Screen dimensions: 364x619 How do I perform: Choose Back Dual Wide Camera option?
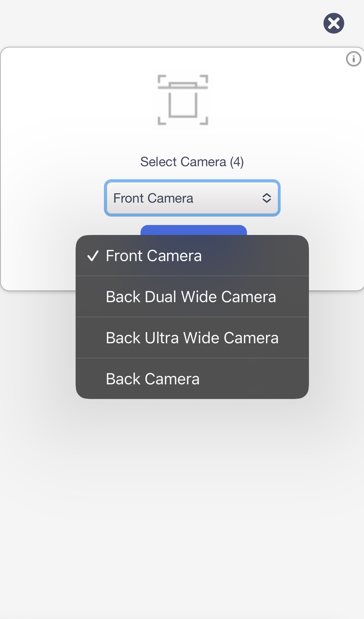tap(192, 297)
